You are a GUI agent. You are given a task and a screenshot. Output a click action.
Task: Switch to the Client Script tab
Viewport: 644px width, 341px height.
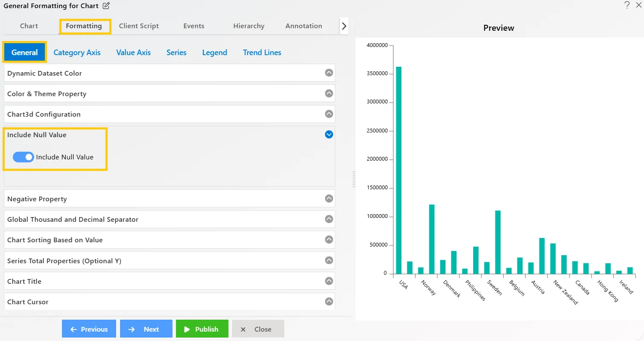click(139, 26)
